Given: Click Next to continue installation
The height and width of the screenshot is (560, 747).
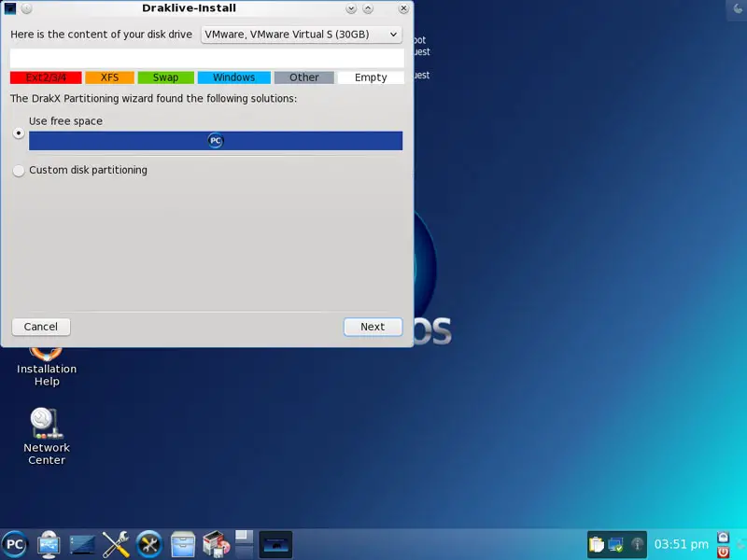Looking at the screenshot, I should point(373,327).
